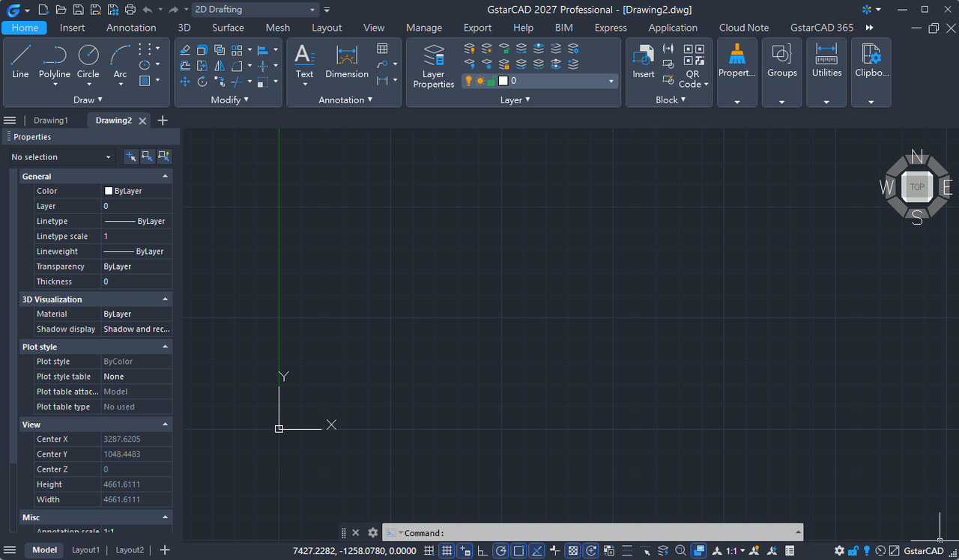Open the Annotation ribbon tab
The image size is (959, 560).
click(131, 28)
